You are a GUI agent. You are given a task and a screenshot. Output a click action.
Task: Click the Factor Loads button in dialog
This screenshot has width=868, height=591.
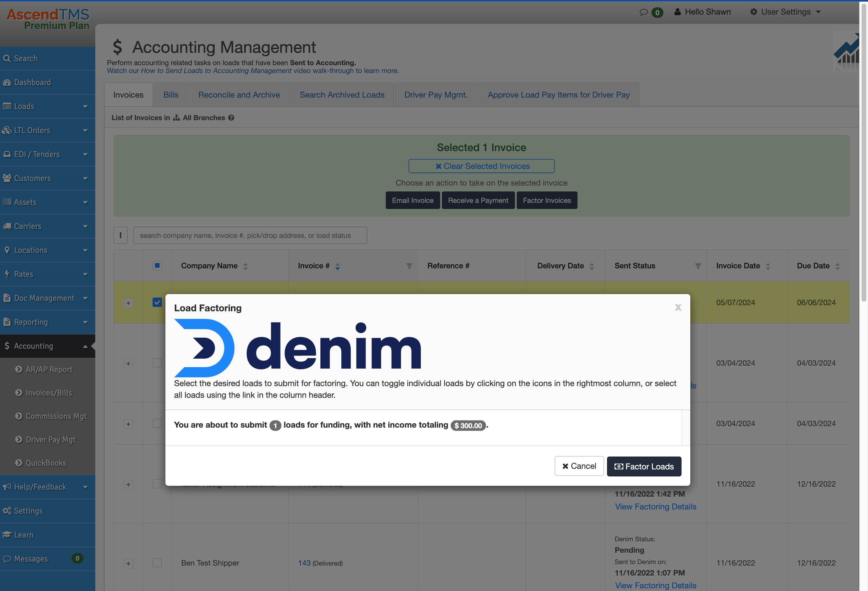(x=644, y=466)
